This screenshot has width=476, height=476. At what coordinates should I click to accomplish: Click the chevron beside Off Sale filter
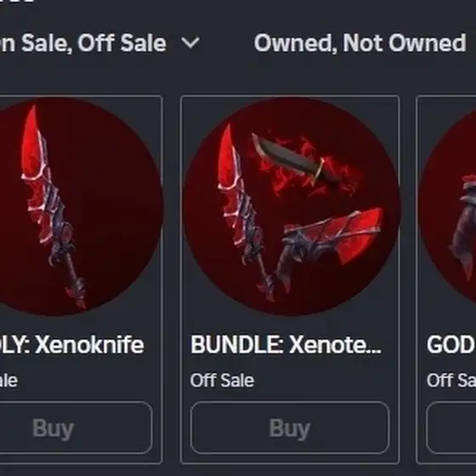click(x=190, y=42)
